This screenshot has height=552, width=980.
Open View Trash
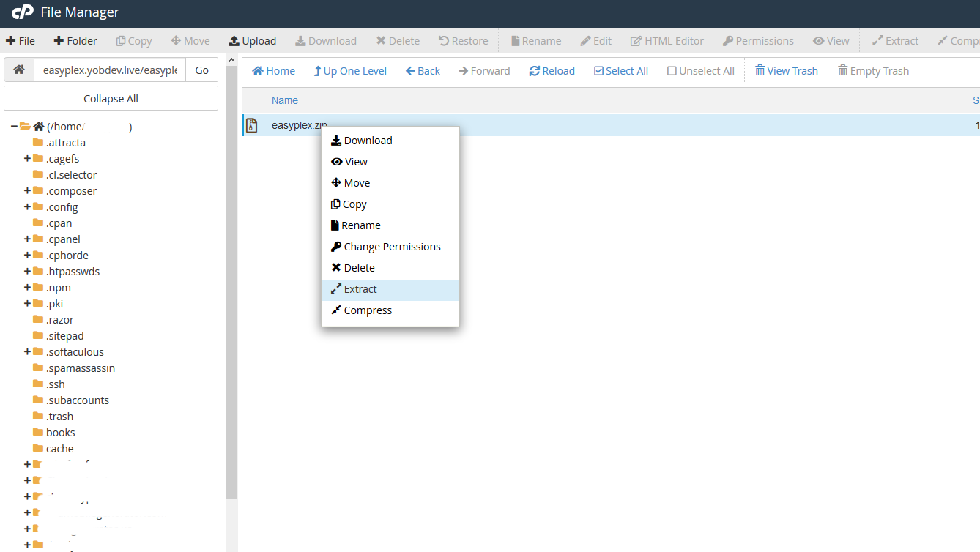[786, 70]
